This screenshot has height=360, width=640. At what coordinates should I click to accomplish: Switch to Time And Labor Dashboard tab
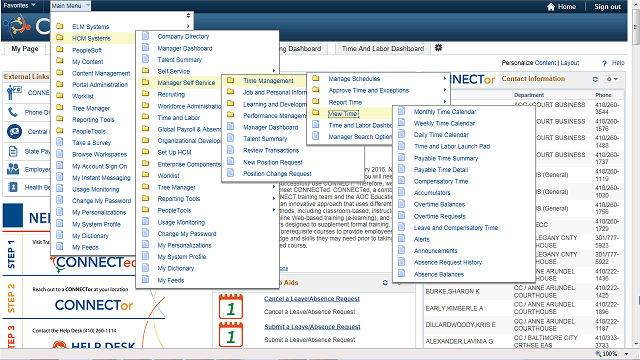383,49
